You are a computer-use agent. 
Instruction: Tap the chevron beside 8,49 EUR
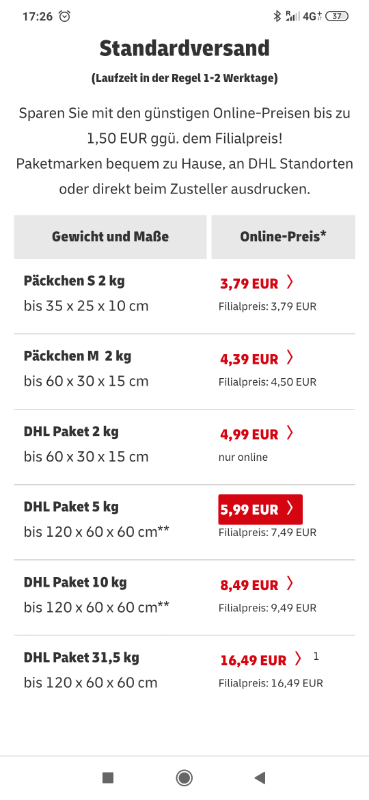coord(290,583)
